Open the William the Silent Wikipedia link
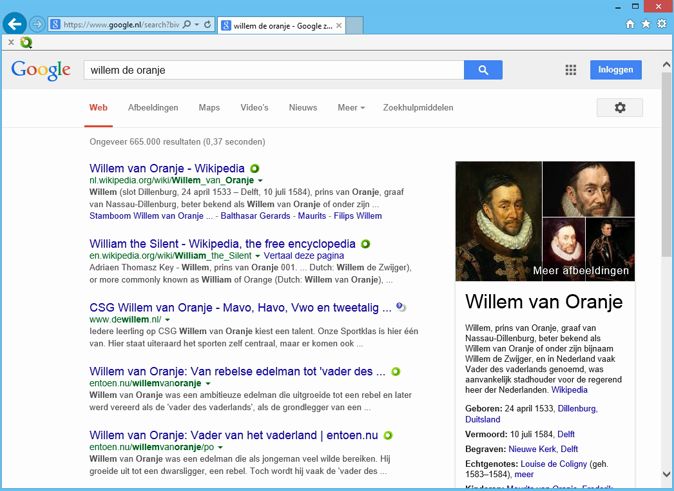Viewport: 674px width, 491px height. 222,244
